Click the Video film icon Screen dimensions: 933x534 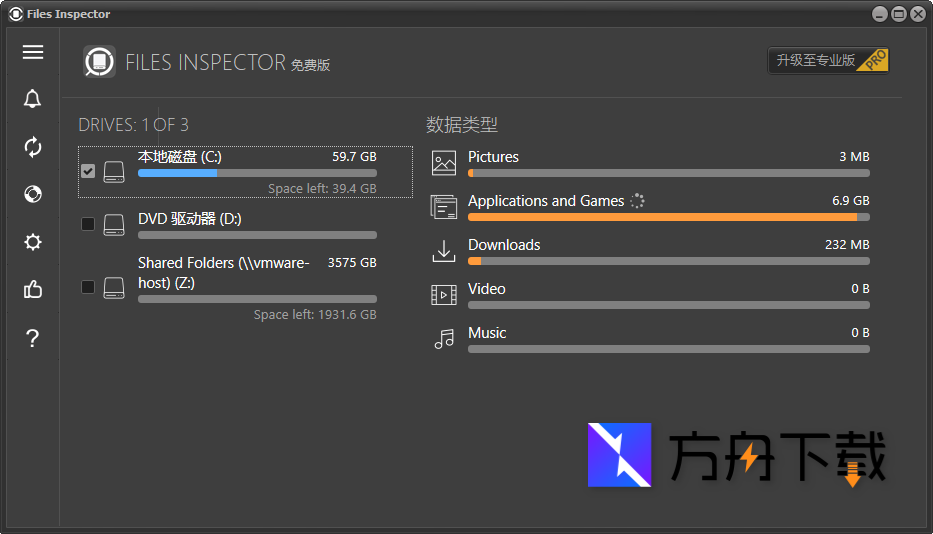point(444,295)
